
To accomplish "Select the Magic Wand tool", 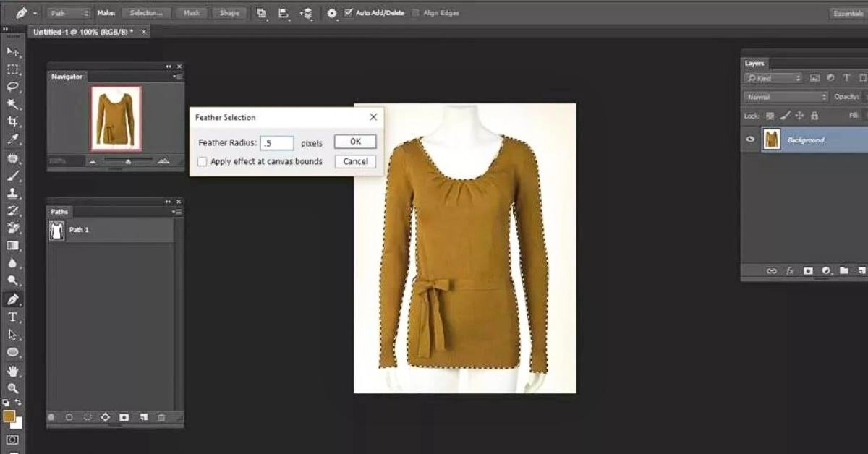I will 12,104.
